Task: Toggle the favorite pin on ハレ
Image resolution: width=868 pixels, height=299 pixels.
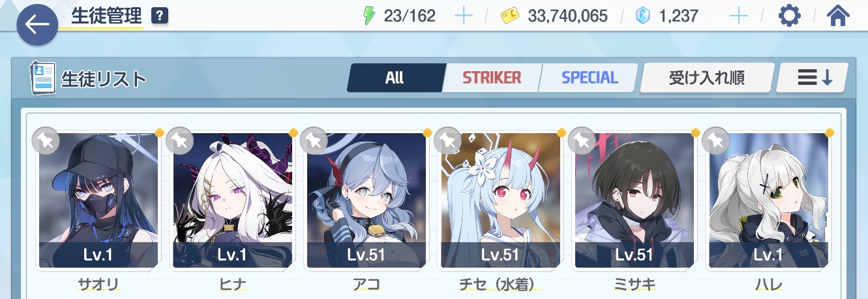Action: coord(715,140)
